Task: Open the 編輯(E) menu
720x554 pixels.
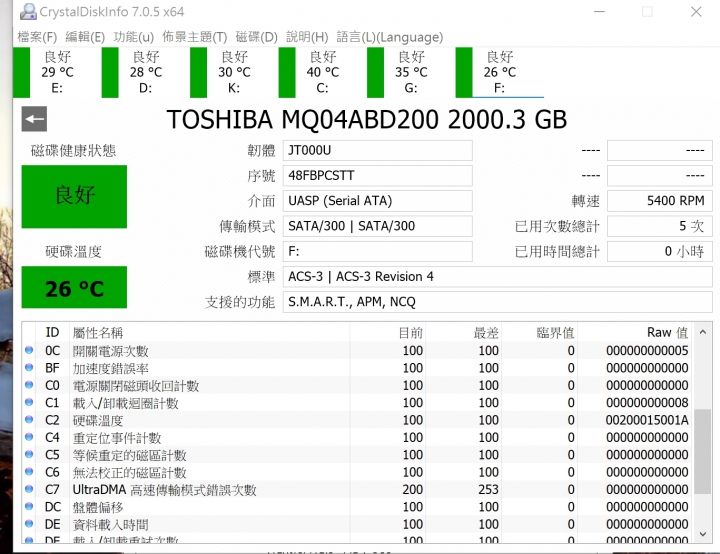Action: (85, 37)
